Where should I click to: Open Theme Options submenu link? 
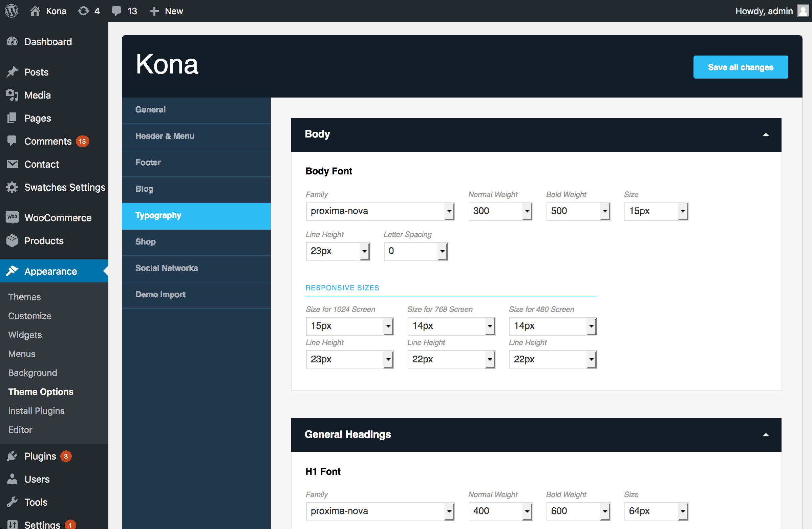pyautogui.click(x=41, y=392)
